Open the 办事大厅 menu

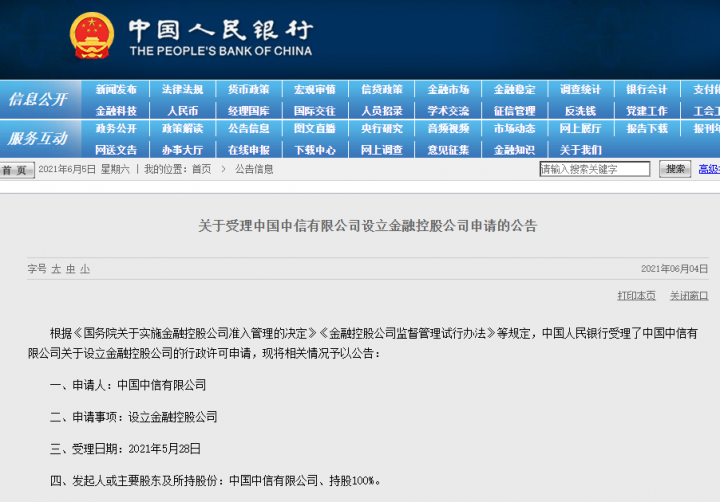pos(182,150)
